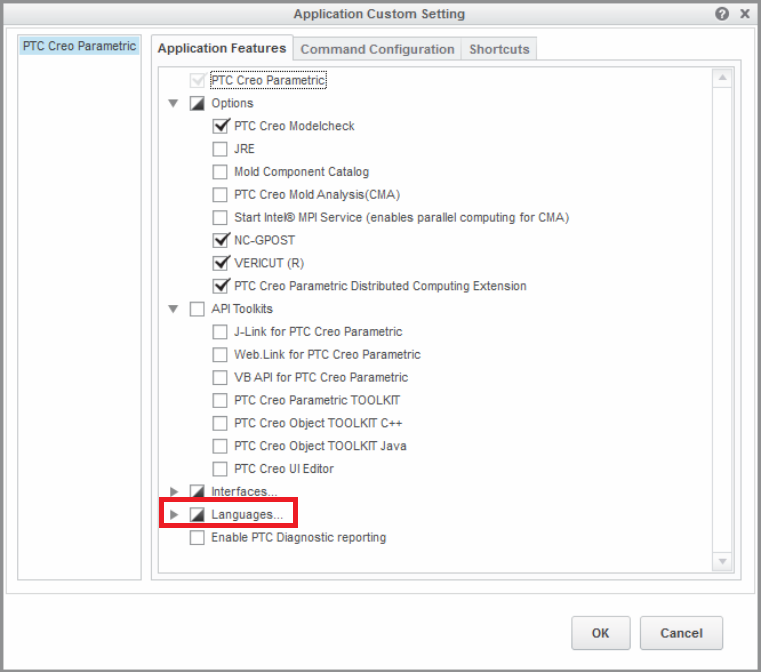
Task: Toggle the Languages group checkbox
Action: coord(197,514)
